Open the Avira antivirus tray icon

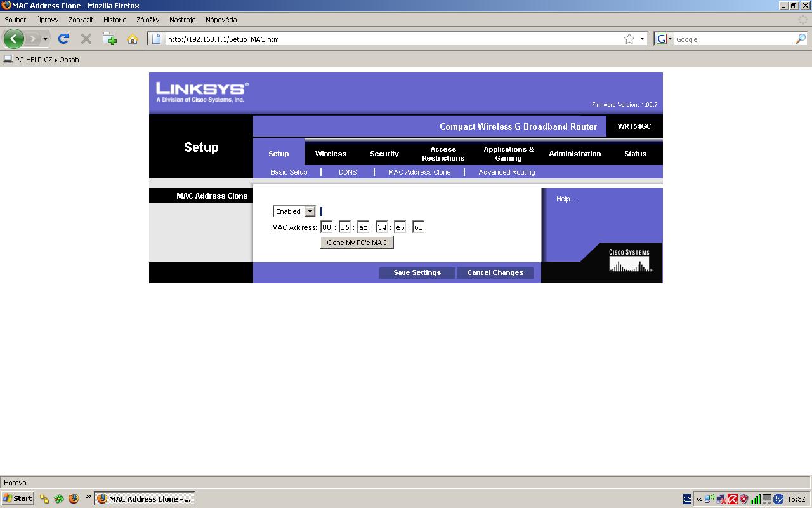(733, 499)
